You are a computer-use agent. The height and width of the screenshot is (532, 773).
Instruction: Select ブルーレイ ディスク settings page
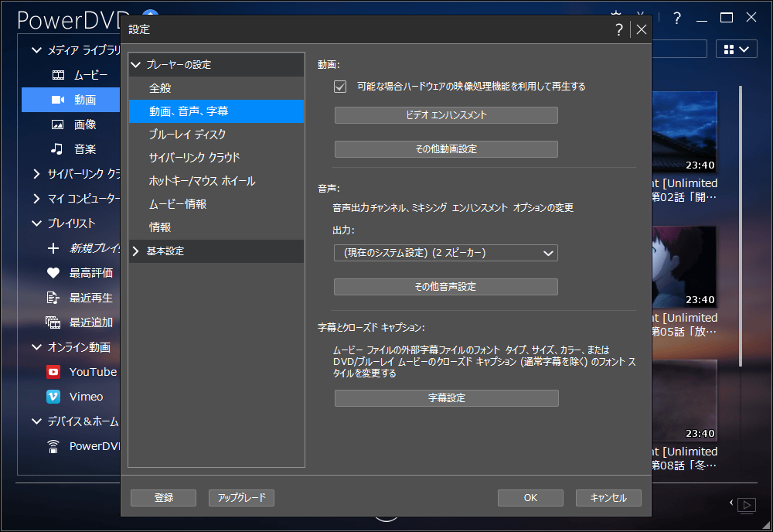216,135
